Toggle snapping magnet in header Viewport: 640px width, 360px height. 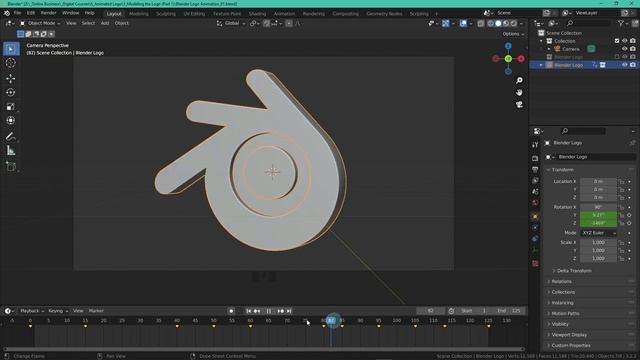(267, 24)
